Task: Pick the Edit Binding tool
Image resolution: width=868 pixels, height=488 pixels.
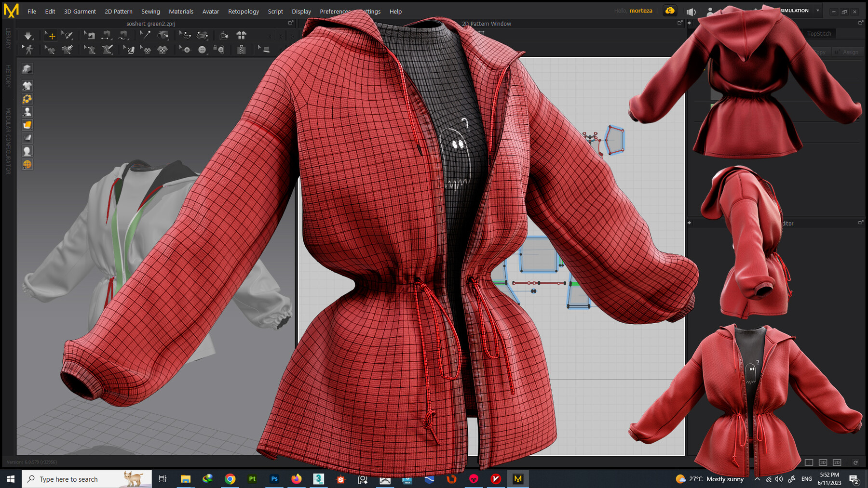Action: coord(264,50)
